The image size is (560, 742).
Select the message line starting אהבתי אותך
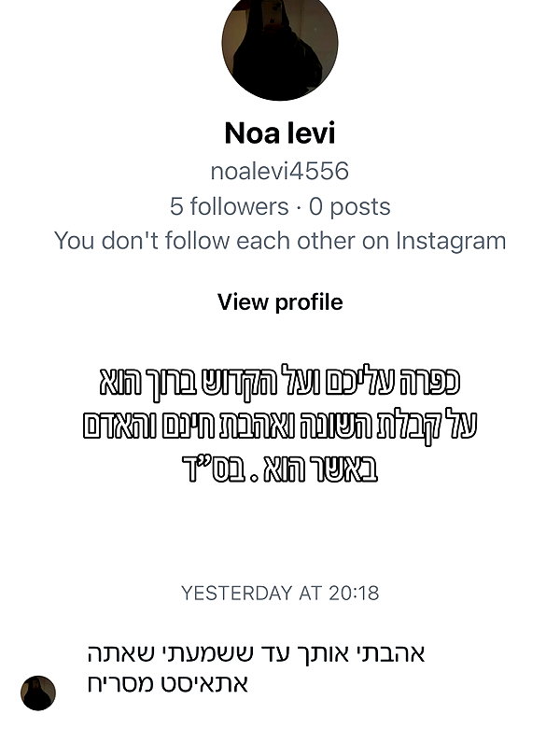[256, 653]
